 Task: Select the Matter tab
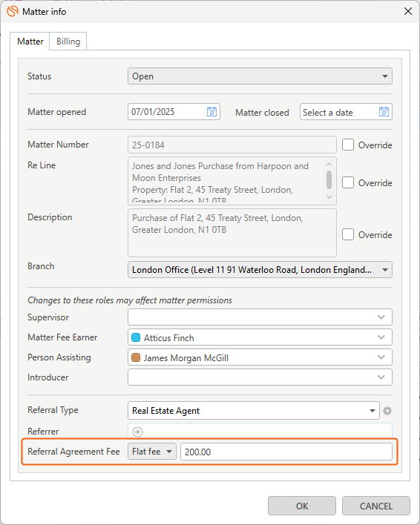[x=30, y=42]
